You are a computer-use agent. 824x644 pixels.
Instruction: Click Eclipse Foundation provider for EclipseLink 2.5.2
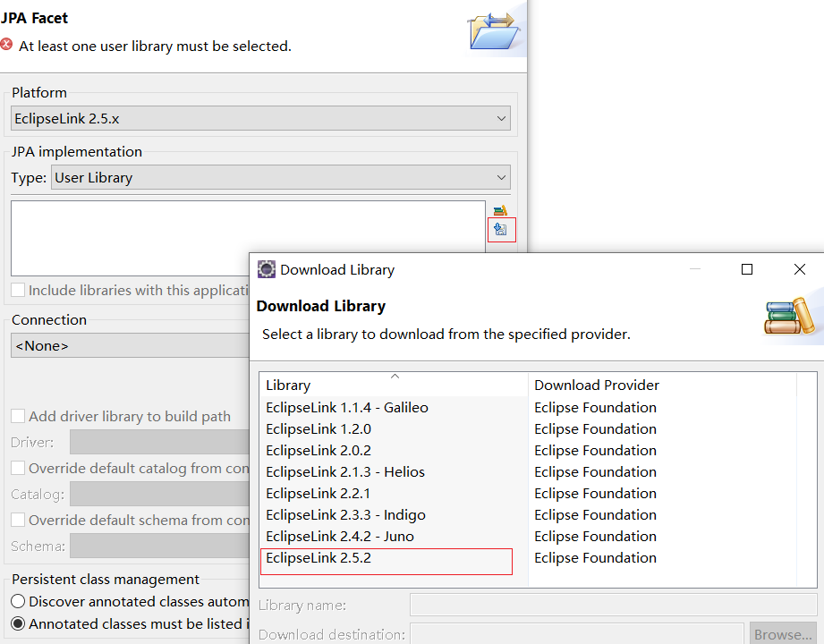tap(595, 558)
